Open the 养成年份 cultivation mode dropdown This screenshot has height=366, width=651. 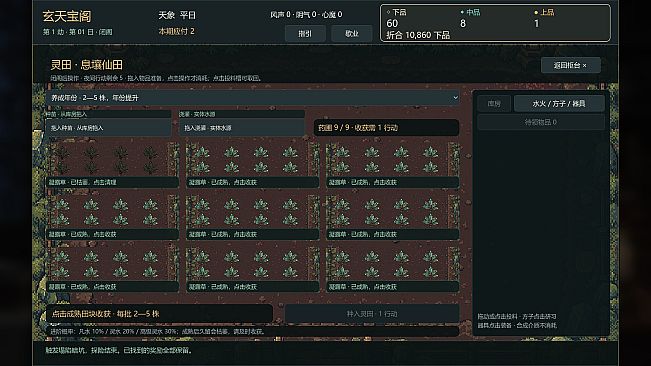point(252,98)
